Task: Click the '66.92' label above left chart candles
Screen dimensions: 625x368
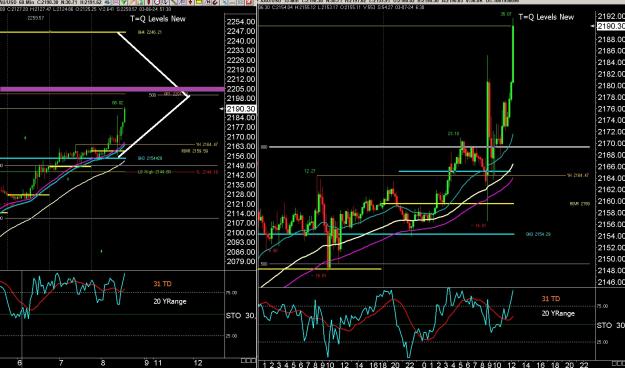Action: click(x=117, y=103)
